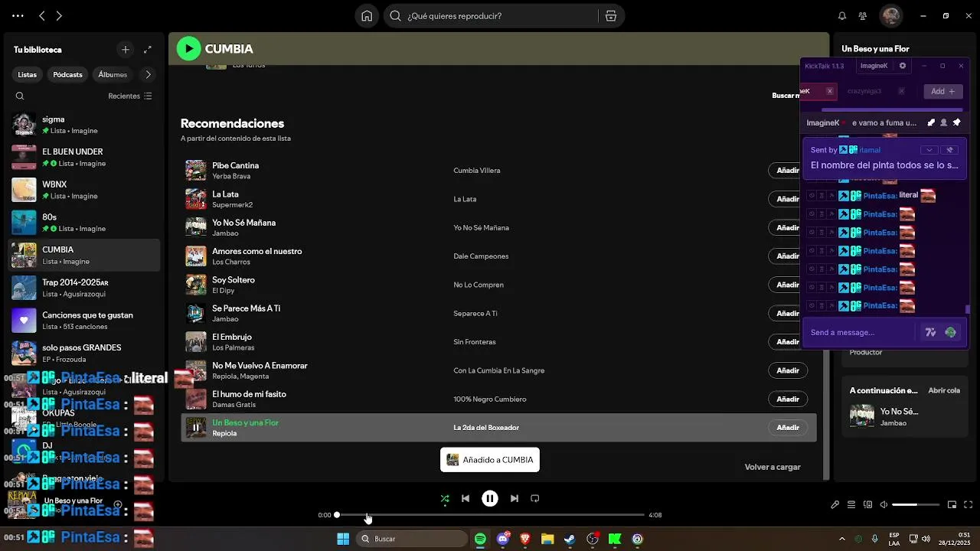Seek within the song progress bar
This screenshot has height=551, width=980.
[x=490, y=515]
